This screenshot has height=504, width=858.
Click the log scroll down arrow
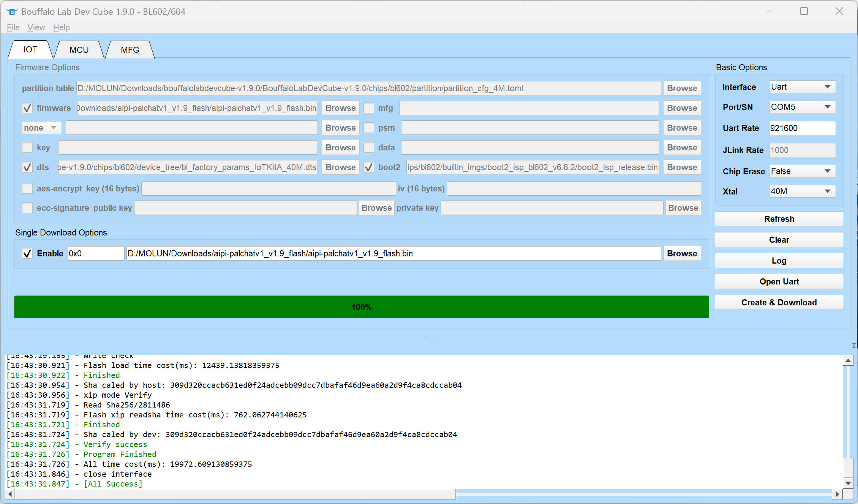pyautogui.click(x=848, y=483)
